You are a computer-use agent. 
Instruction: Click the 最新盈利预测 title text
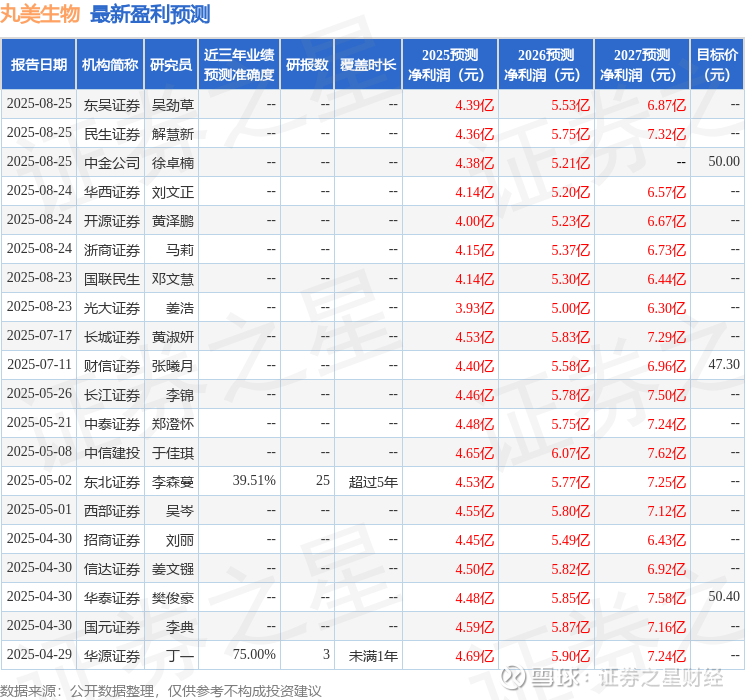tap(150, 14)
